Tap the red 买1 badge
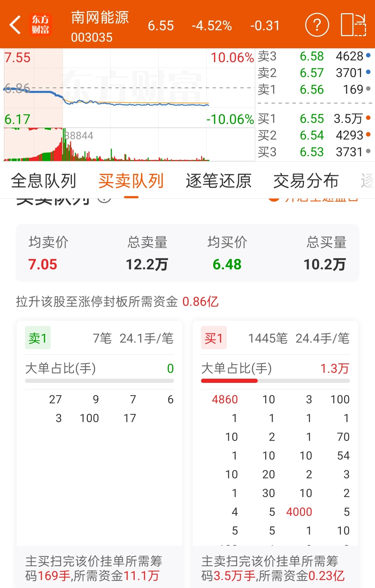Screen dimensions: 375x588 click(x=214, y=338)
